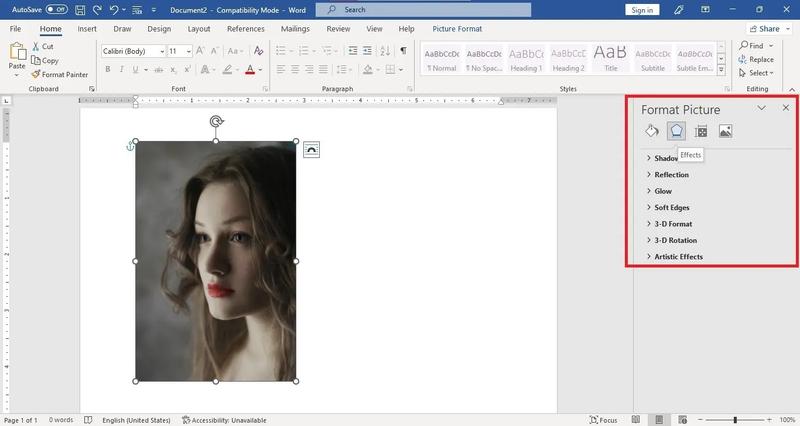Toggle Superscript formatting
Viewport: 800px width, 426px height.
click(187, 69)
